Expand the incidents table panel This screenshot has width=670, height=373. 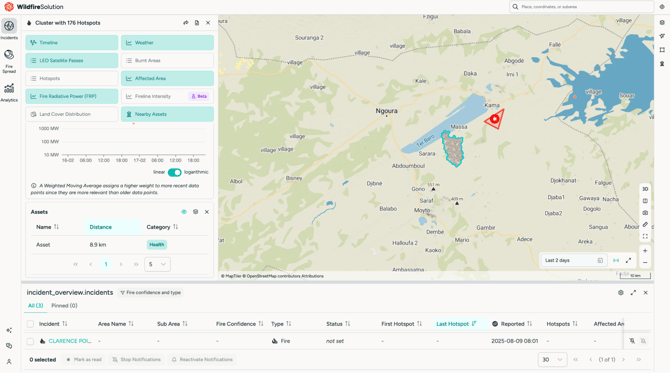633,293
